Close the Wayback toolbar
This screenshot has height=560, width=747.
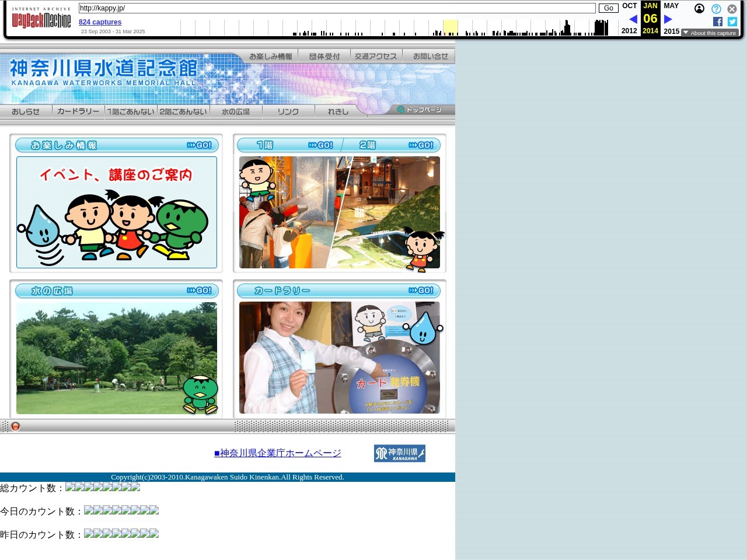pyautogui.click(x=732, y=9)
